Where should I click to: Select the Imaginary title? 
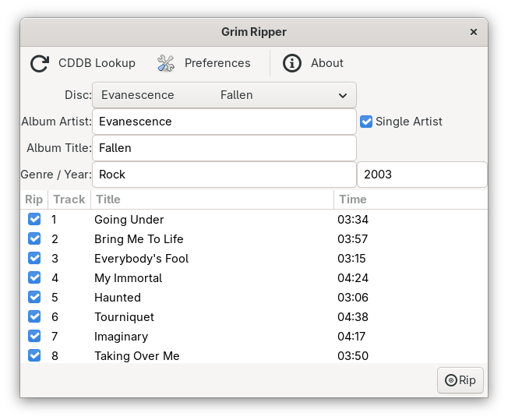coord(122,336)
